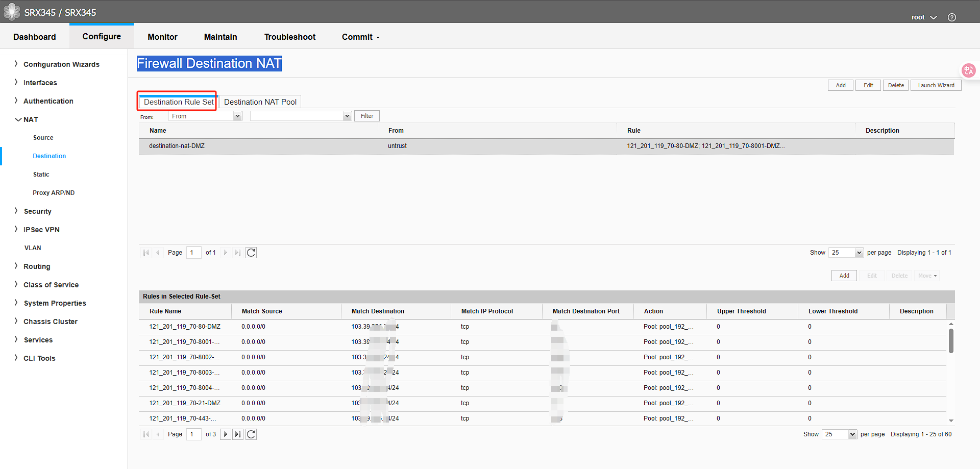
Task: Open the root user account menu
Action: pyautogui.click(x=923, y=17)
